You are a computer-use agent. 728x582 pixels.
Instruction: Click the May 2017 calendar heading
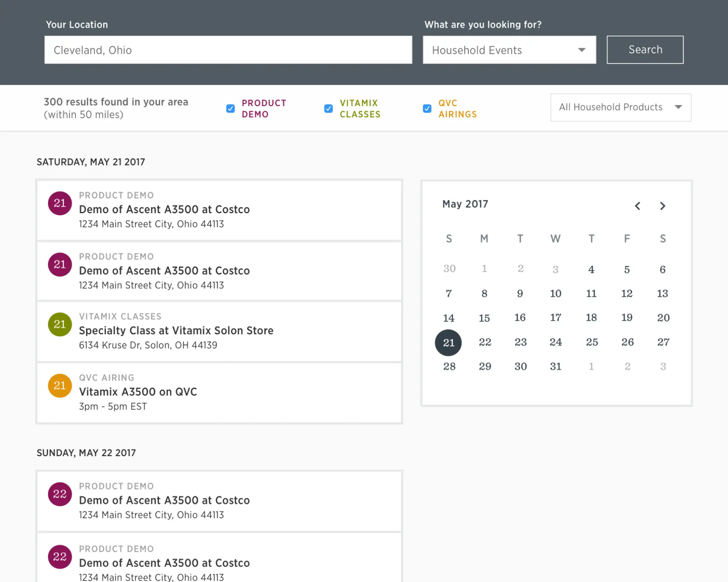(465, 204)
